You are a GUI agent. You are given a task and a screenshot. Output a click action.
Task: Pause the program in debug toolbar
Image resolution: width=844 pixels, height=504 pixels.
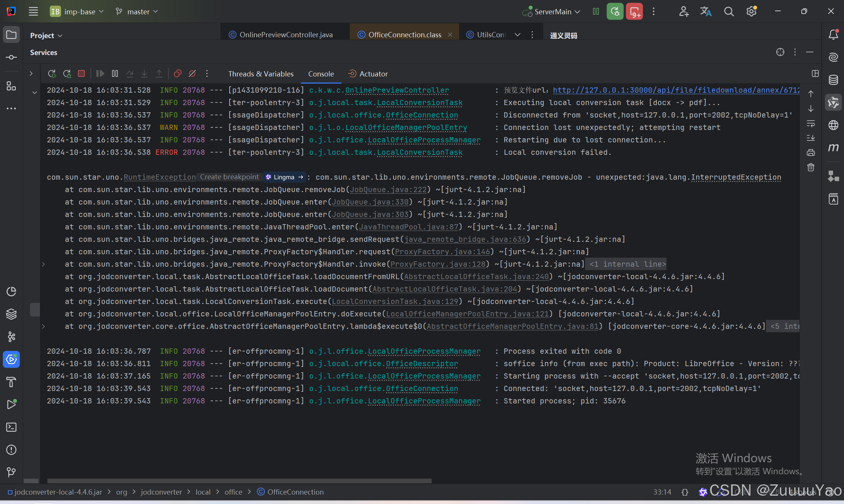coord(115,73)
